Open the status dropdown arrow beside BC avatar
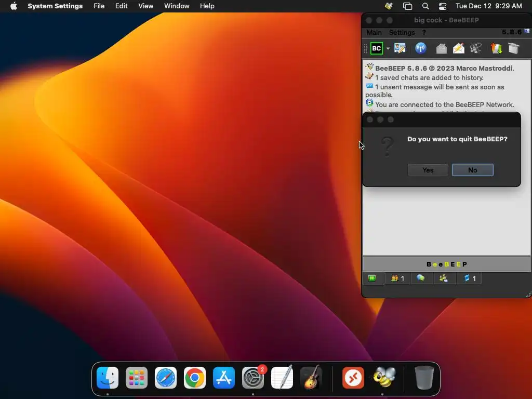The height and width of the screenshot is (399, 532). pos(388,48)
